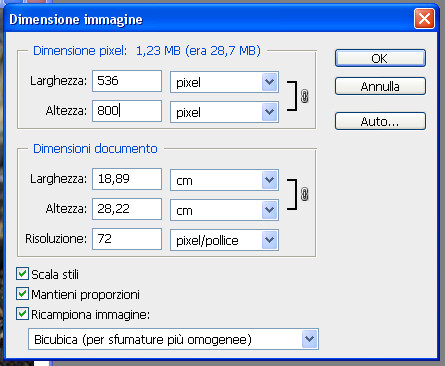Click the pixel dimensions chain link icon
Image resolution: width=445 pixels, height=366 pixels.
pyautogui.click(x=304, y=96)
